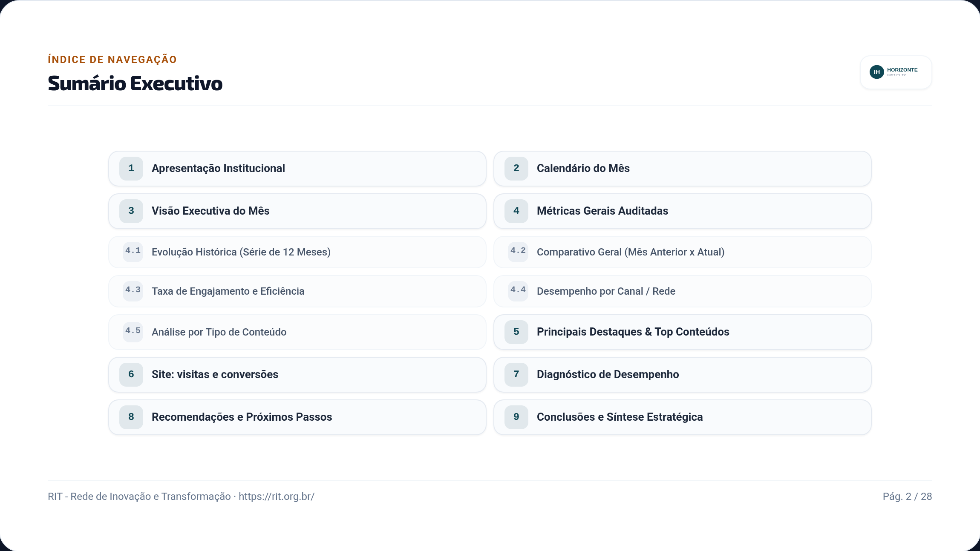This screenshot has height=551, width=980.
Task: Open Métricas Gerais Auditadas section
Action: tap(683, 211)
